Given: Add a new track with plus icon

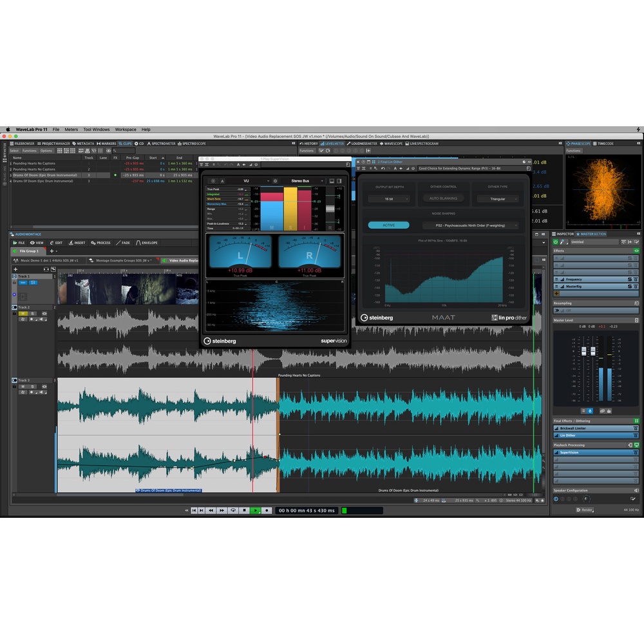Looking at the screenshot, I should pyautogui.click(x=15, y=269).
